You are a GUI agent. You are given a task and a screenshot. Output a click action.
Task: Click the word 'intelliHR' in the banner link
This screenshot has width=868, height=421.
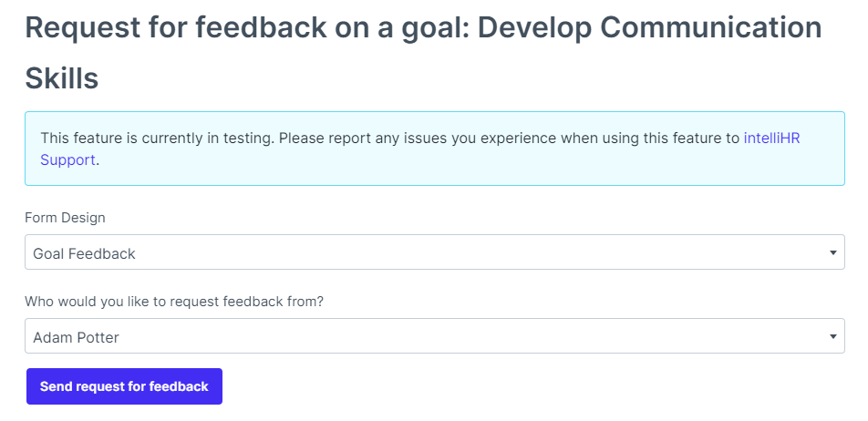tap(771, 139)
